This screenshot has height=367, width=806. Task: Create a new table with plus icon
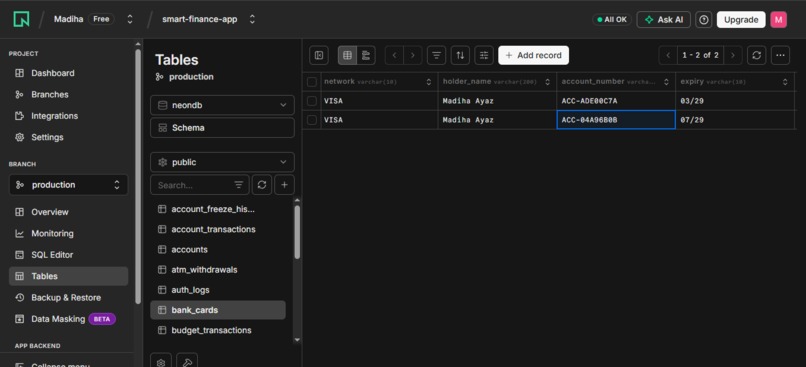284,185
